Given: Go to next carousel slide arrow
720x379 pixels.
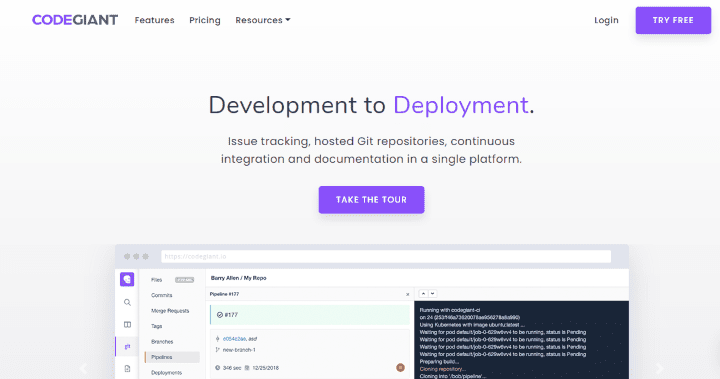Looking at the screenshot, I should coord(659,368).
